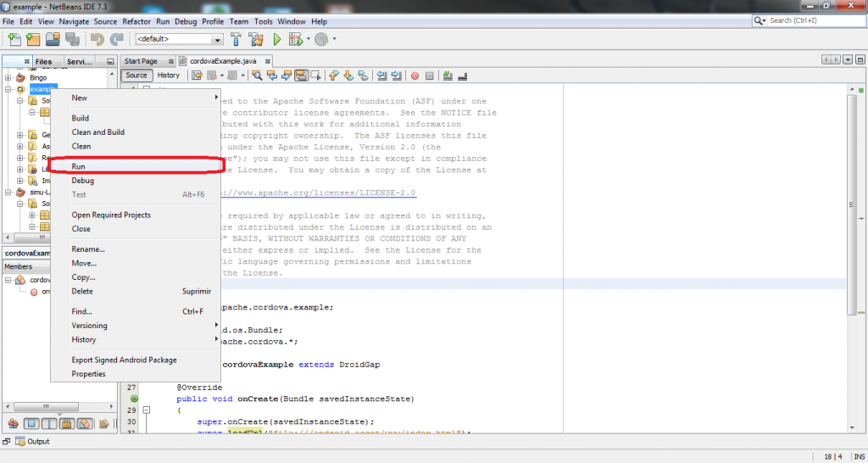Click the Find Selection magnifier icon
The image size is (868, 463).
pos(257,75)
